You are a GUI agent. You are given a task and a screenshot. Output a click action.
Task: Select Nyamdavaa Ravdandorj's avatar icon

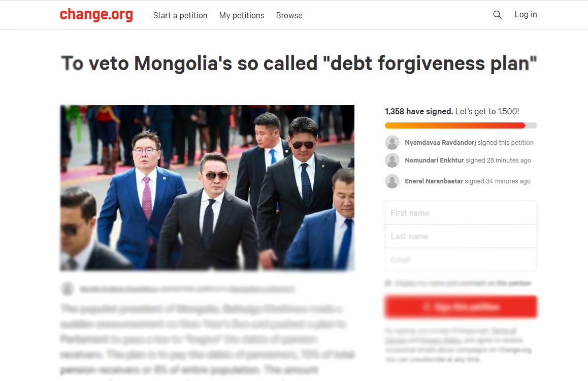coord(392,143)
